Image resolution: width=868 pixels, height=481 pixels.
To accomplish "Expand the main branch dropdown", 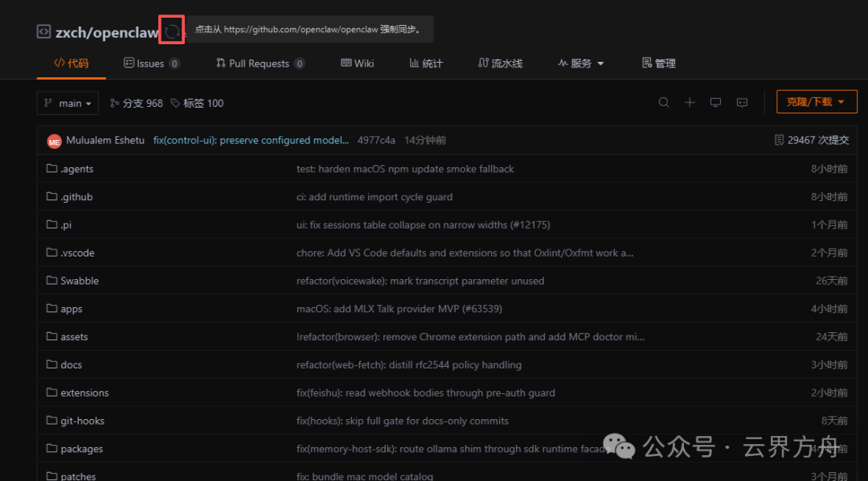I will pyautogui.click(x=68, y=103).
